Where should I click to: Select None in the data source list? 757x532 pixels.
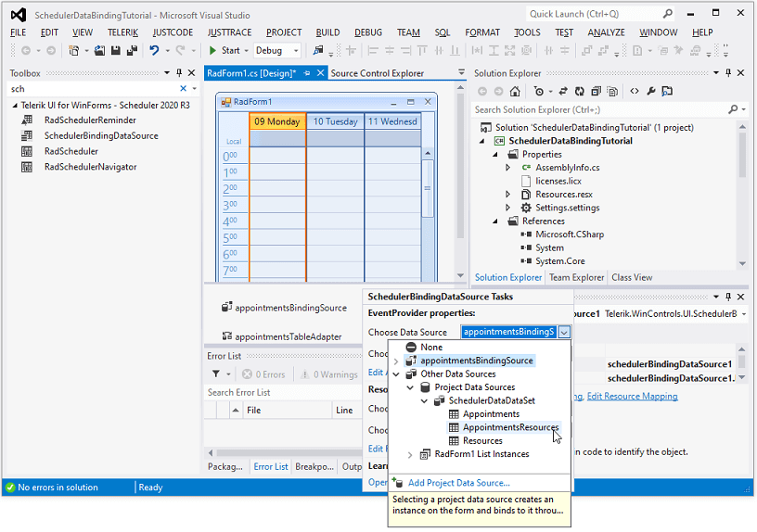[x=431, y=348]
